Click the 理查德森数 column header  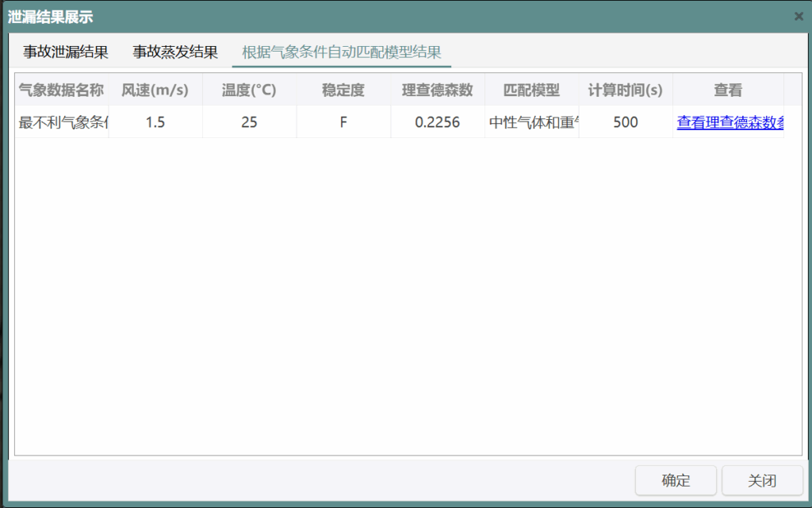tap(437, 90)
